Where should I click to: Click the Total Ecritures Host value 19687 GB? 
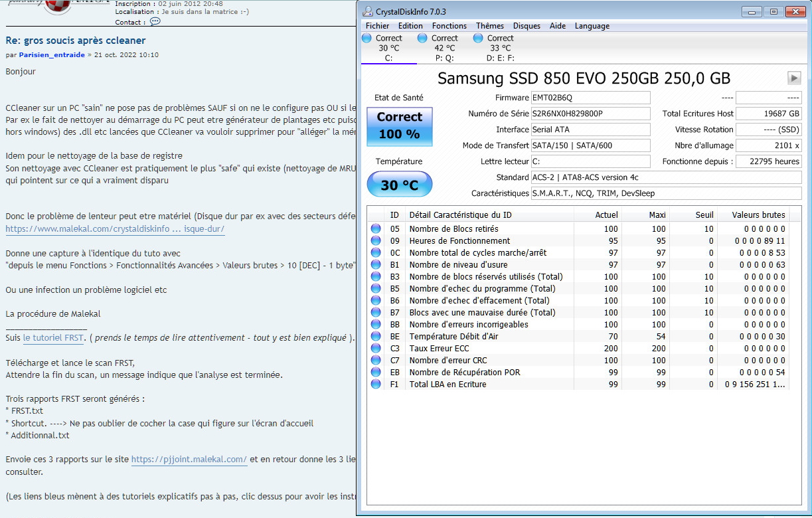[769, 114]
